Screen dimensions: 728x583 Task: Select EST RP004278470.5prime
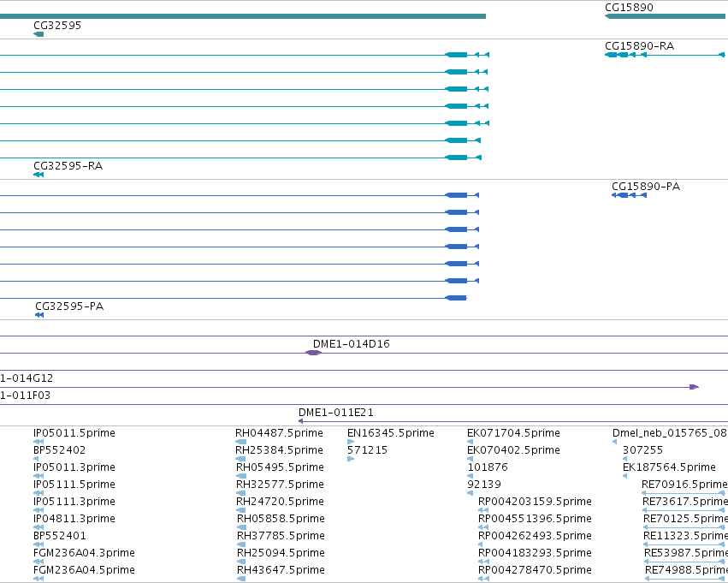coord(535,570)
